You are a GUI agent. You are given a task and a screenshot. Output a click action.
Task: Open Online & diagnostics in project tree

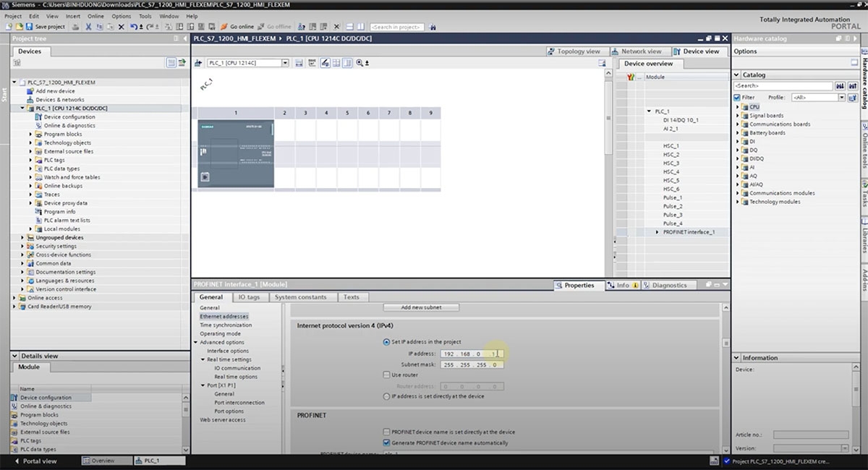pyautogui.click(x=69, y=125)
